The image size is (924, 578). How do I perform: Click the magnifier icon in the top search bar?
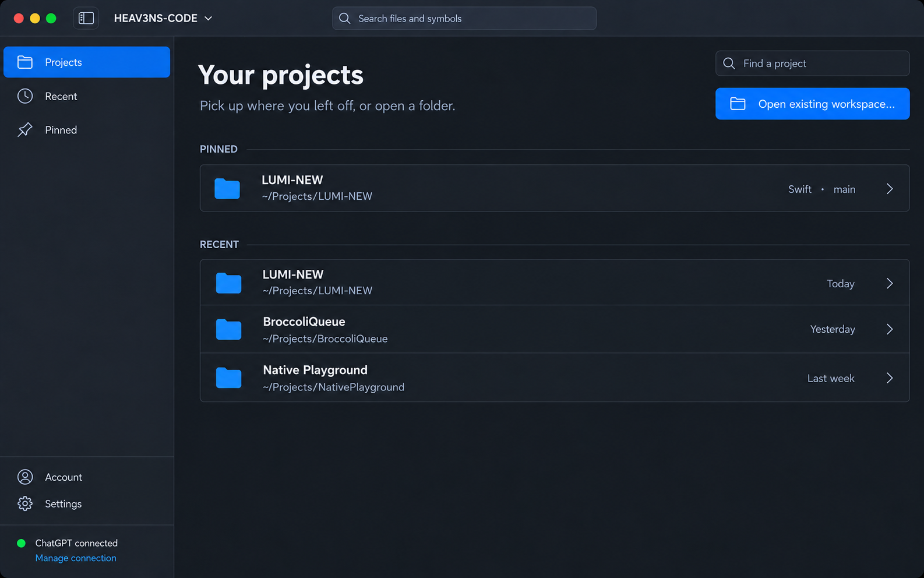pyautogui.click(x=345, y=18)
